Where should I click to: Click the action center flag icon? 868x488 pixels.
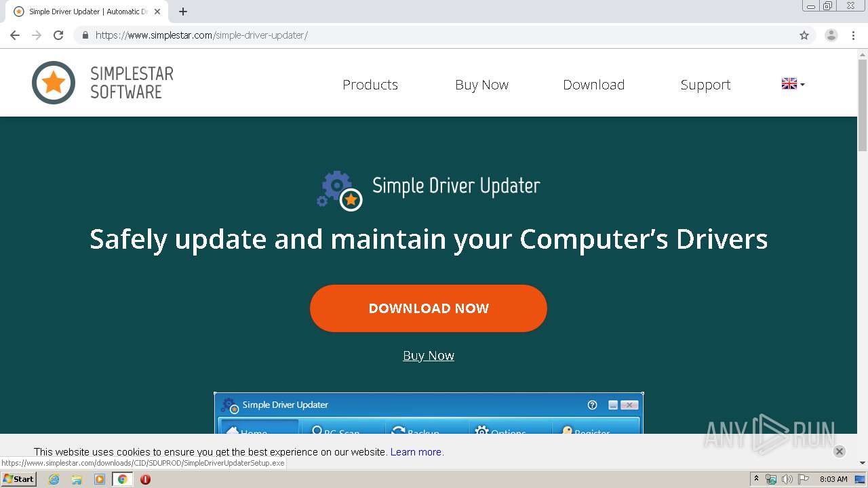click(804, 479)
